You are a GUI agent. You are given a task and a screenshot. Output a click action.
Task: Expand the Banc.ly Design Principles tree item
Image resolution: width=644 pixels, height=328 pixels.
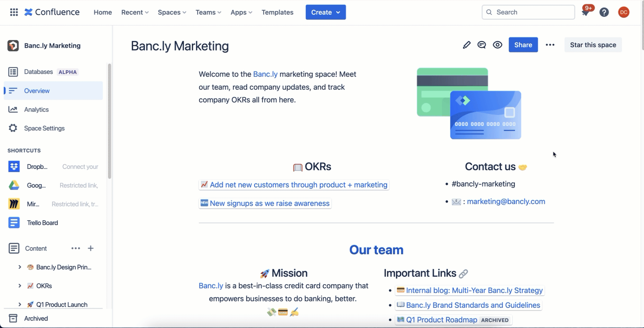click(19, 267)
